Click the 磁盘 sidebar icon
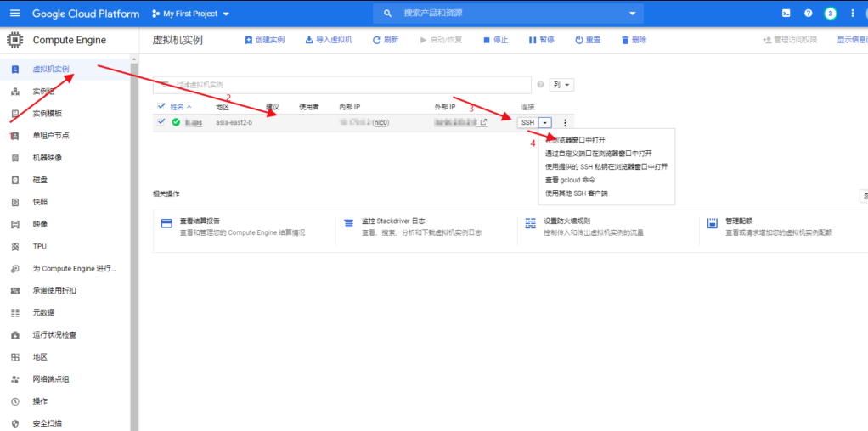The height and width of the screenshot is (431, 868). click(x=15, y=180)
